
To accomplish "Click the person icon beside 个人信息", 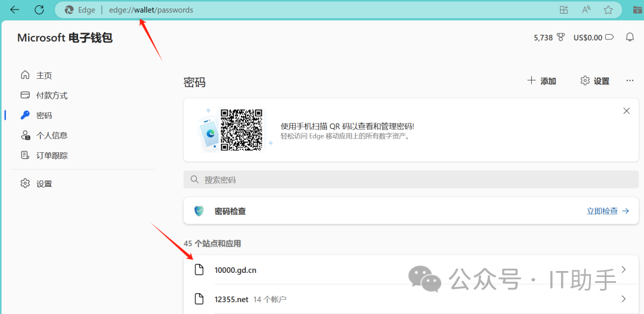I will (x=25, y=136).
